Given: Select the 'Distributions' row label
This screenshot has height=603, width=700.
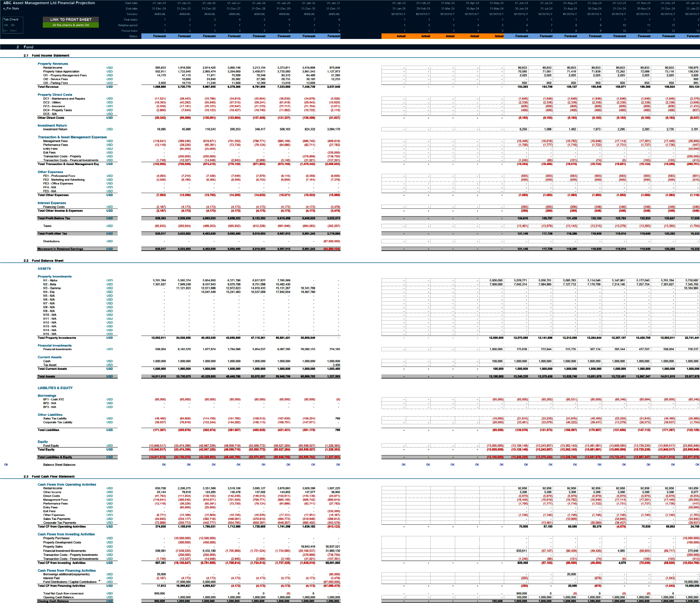Looking at the screenshot, I should click(x=51, y=241).
